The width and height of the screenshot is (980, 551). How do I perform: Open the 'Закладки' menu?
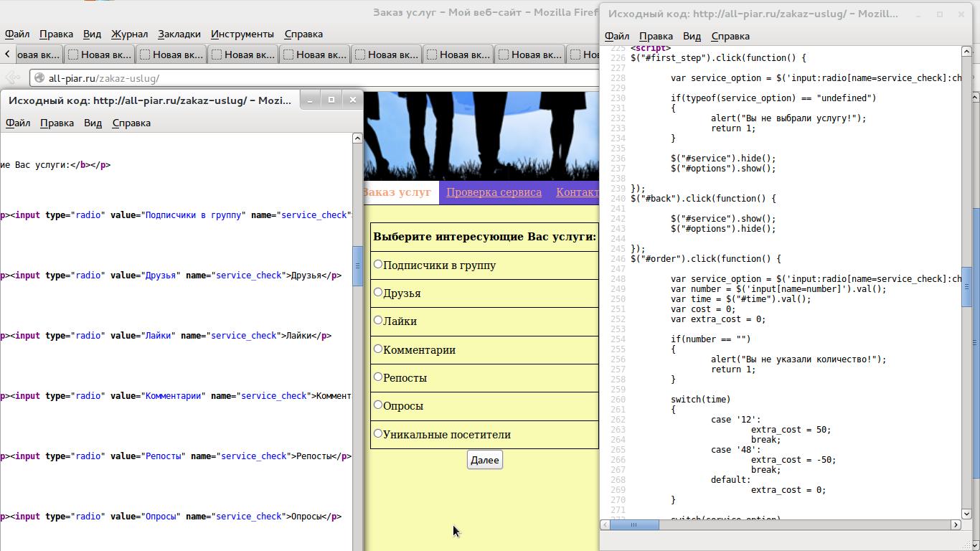179,34
